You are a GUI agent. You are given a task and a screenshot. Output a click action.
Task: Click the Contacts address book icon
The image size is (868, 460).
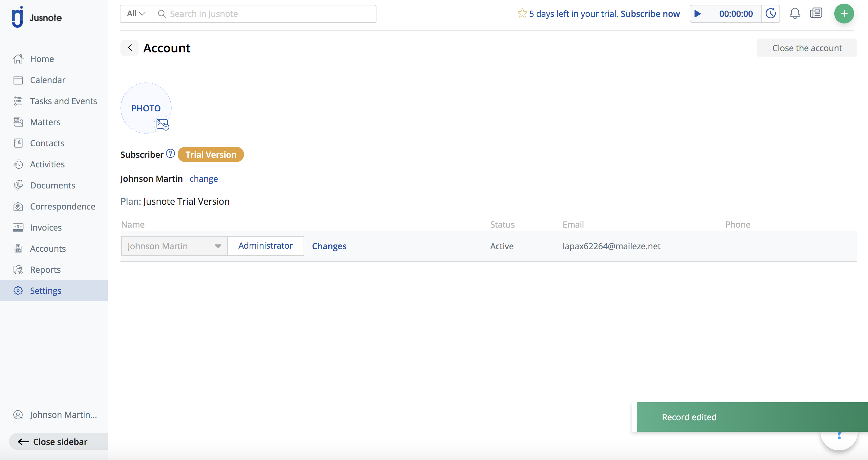(18, 143)
